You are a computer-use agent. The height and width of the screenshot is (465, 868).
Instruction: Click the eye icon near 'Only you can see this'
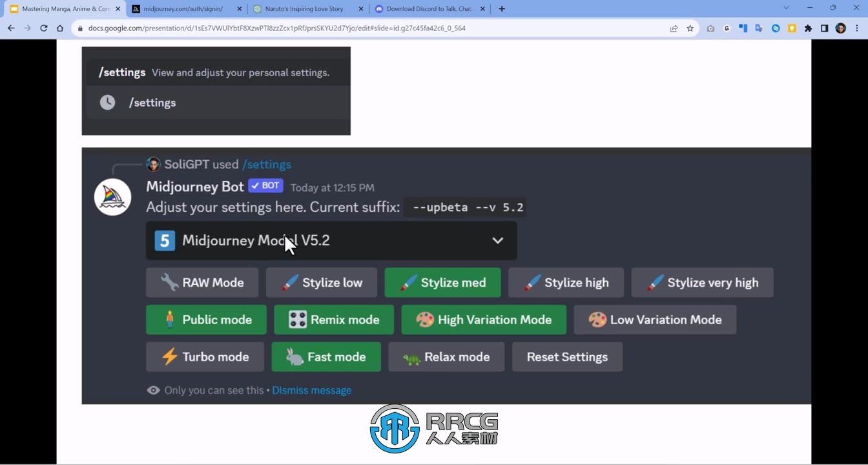(153, 390)
